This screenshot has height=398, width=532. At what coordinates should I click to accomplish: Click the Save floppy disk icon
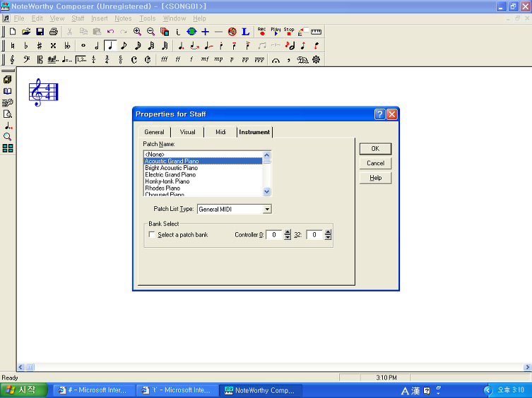pyautogui.click(x=40, y=32)
